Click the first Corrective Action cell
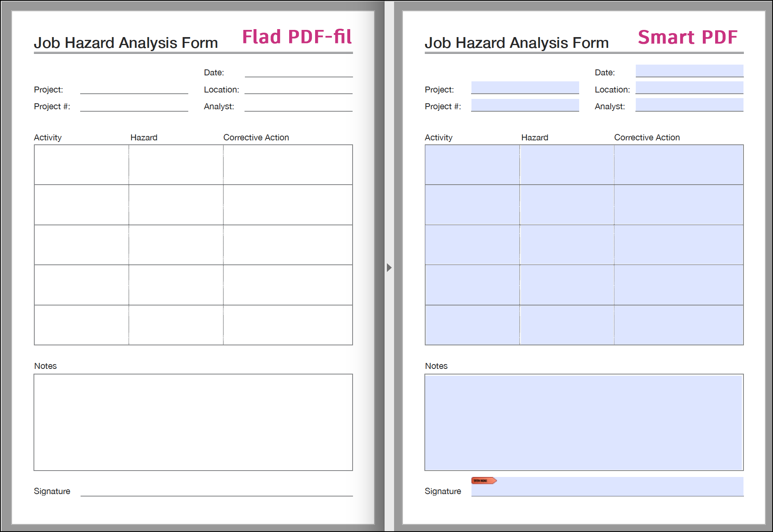Screen dimensions: 773x532 (x=678, y=164)
